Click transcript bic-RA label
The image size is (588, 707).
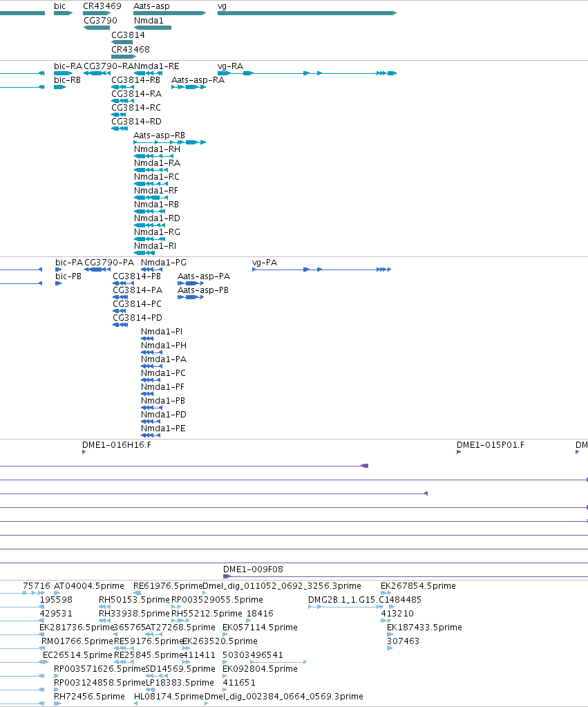click(68, 66)
